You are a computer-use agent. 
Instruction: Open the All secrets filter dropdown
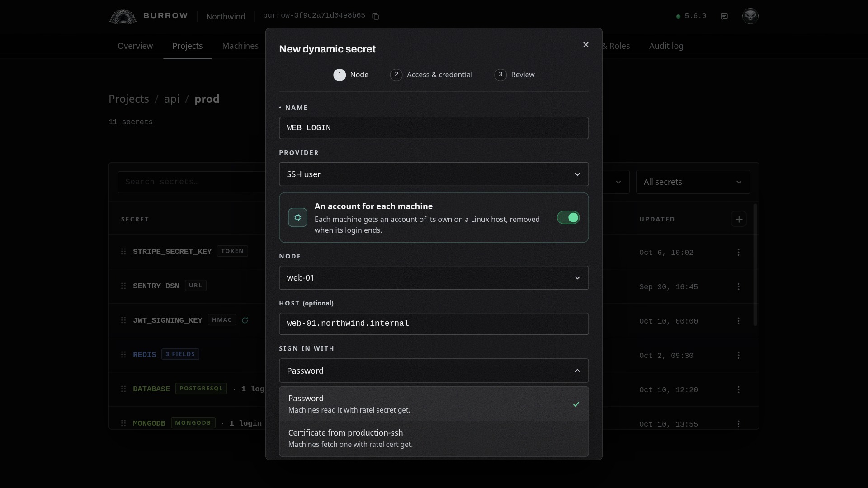[693, 182]
